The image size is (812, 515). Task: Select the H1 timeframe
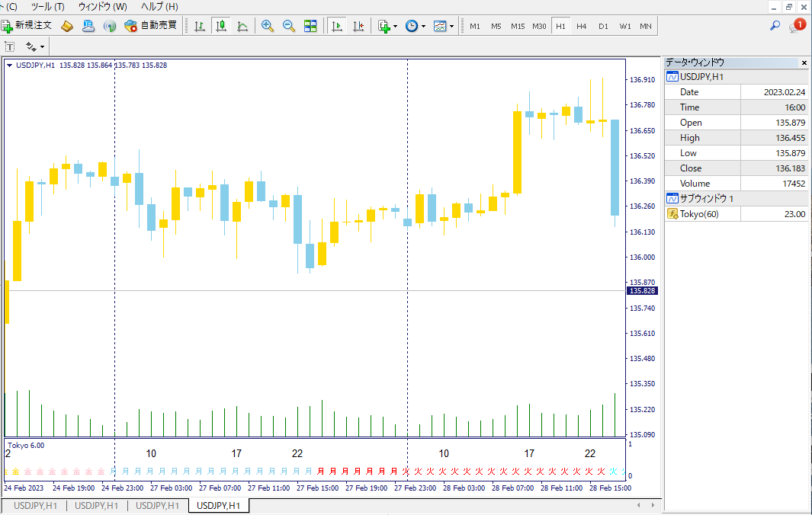561,26
